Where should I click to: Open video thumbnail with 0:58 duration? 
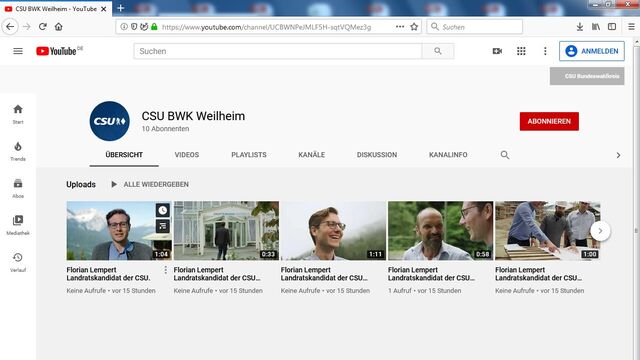click(x=441, y=231)
